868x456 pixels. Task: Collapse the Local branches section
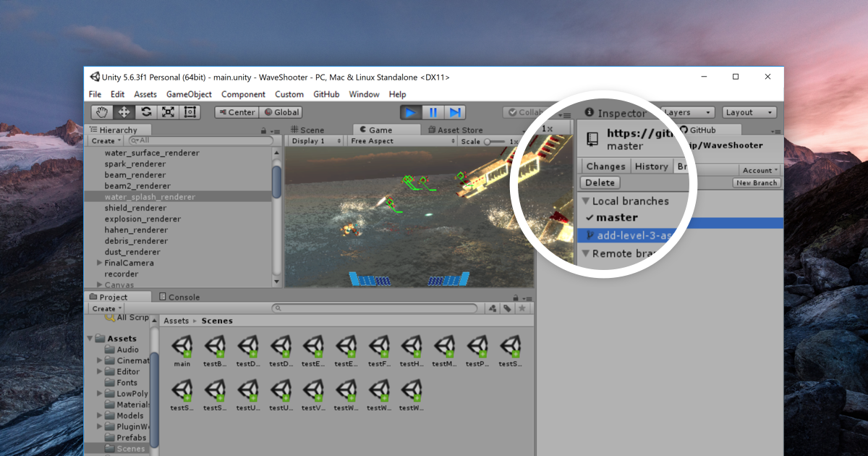pos(585,201)
